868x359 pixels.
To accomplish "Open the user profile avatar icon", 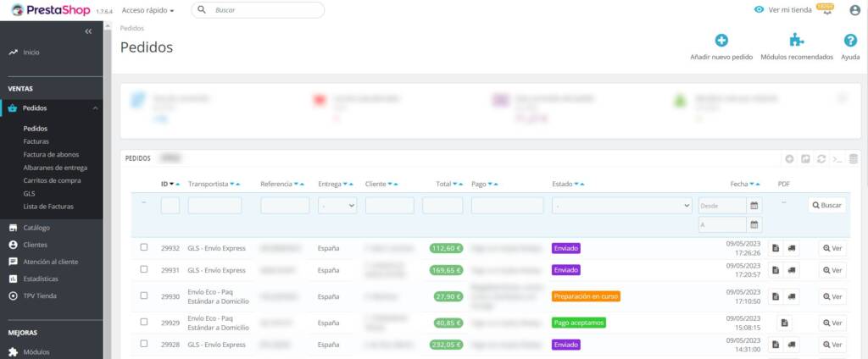I will click(x=853, y=10).
